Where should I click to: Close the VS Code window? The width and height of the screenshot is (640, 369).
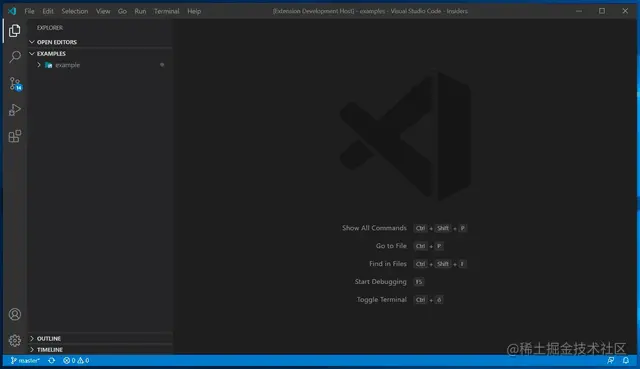click(x=625, y=11)
